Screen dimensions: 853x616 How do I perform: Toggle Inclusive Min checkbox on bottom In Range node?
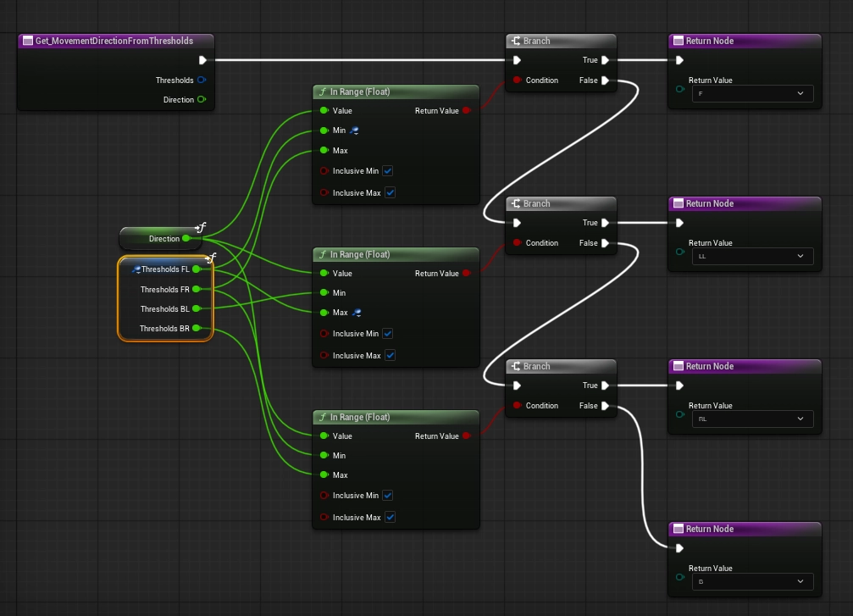point(388,495)
